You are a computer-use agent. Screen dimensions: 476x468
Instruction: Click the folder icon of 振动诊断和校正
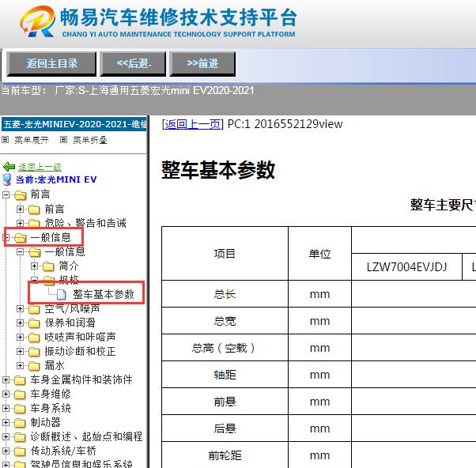34,352
